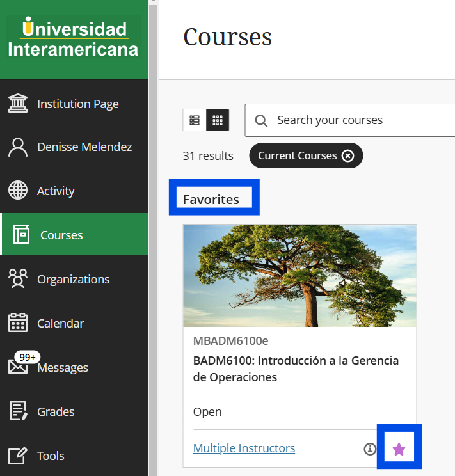Viewport: 455px width, 476px height.
Task: Switch to list view layout
Action: tap(195, 120)
